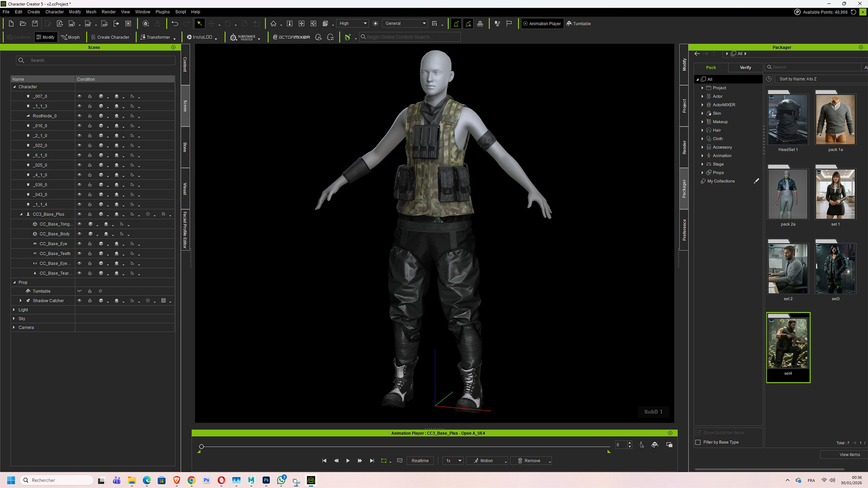Toggle lock on _022_0 row

90,145
